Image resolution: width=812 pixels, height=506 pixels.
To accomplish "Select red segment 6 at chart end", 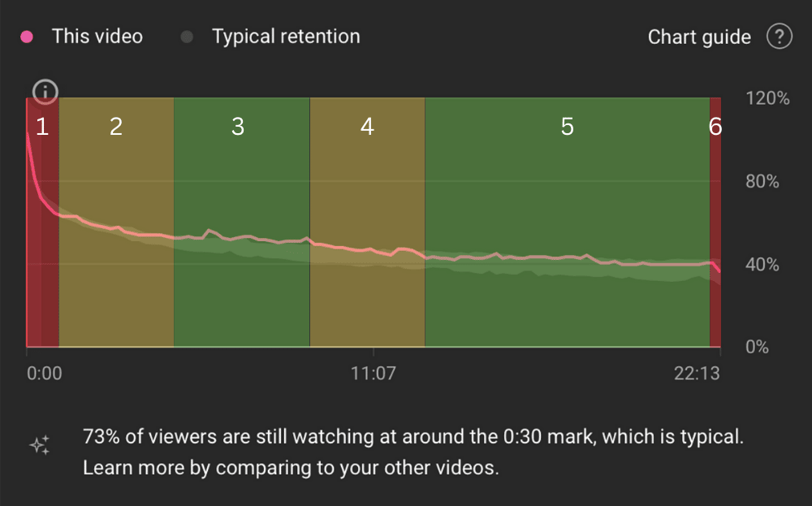I will pos(715,223).
